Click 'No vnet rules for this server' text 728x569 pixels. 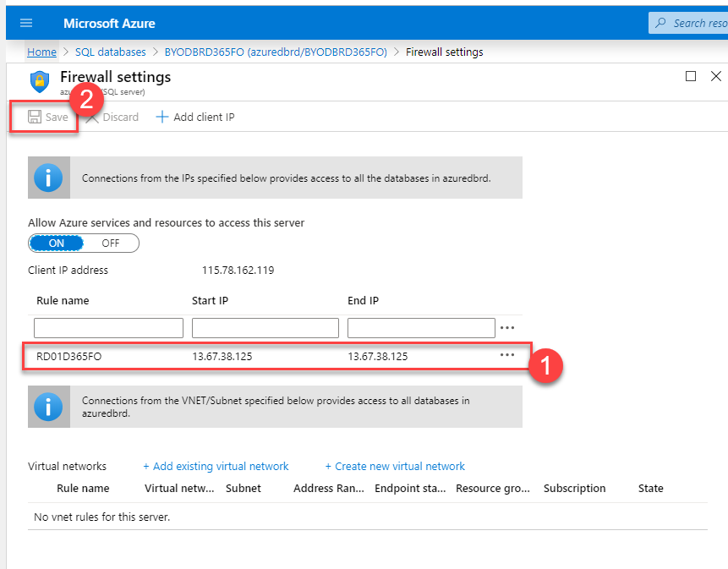(x=102, y=517)
